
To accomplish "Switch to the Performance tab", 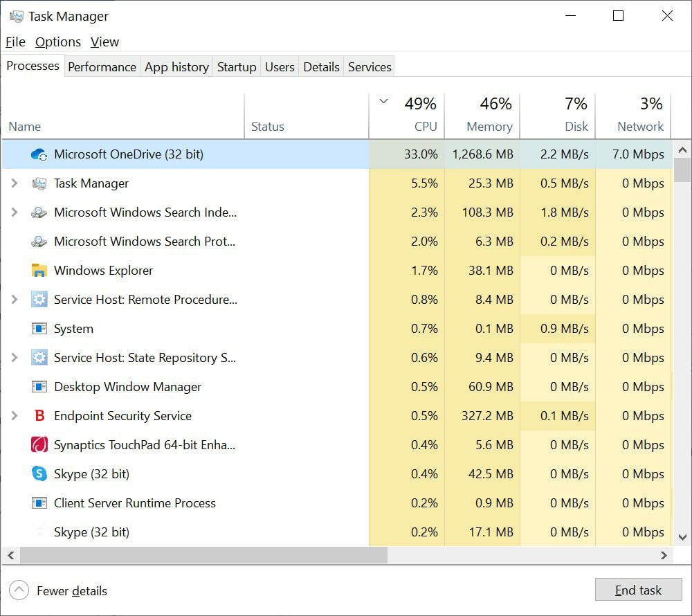I will [x=102, y=67].
